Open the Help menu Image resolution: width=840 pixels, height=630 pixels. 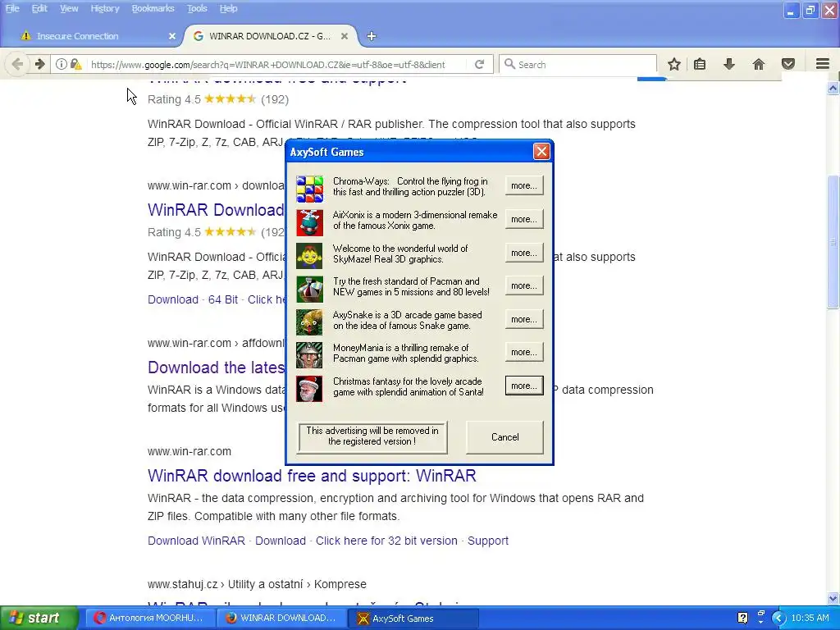(x=228, y=8)
